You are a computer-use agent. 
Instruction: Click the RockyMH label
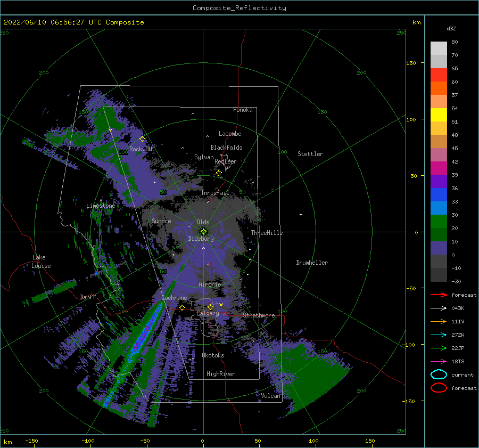[141, 149]
